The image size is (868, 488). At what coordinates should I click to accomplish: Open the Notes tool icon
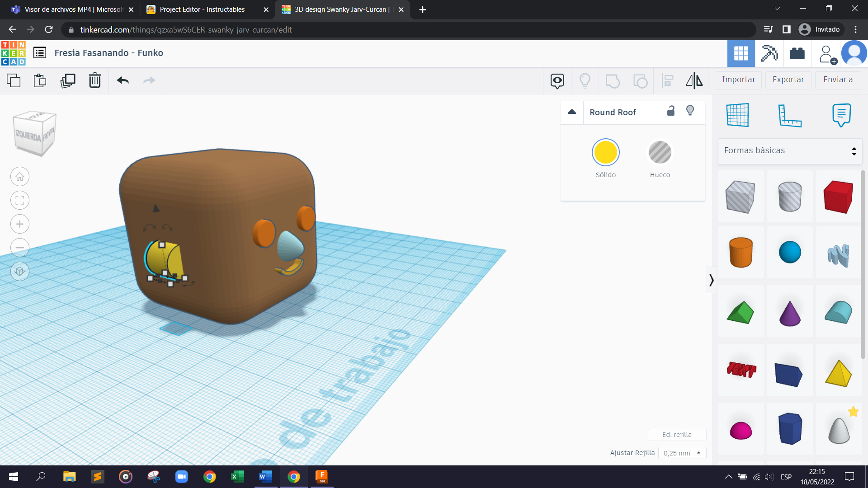841,115
